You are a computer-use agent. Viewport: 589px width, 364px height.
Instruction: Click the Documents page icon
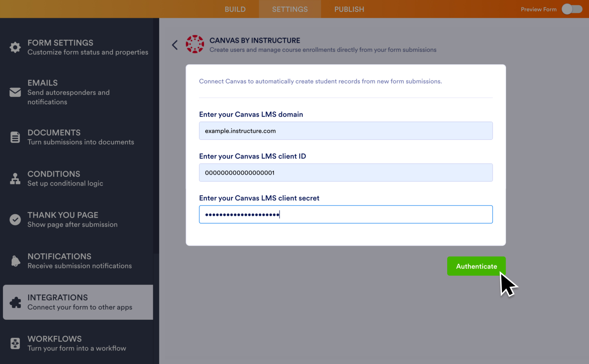(15, 137)
